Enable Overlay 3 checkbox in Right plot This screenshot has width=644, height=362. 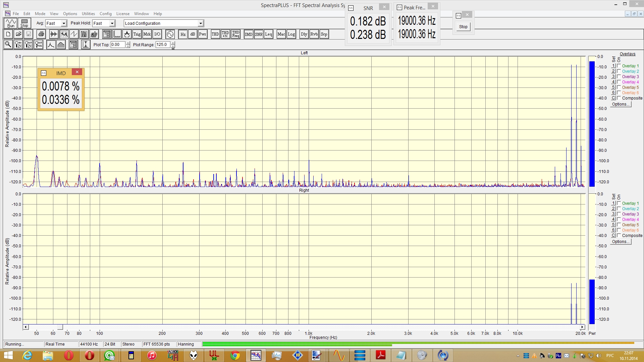(x=619, y=214)
